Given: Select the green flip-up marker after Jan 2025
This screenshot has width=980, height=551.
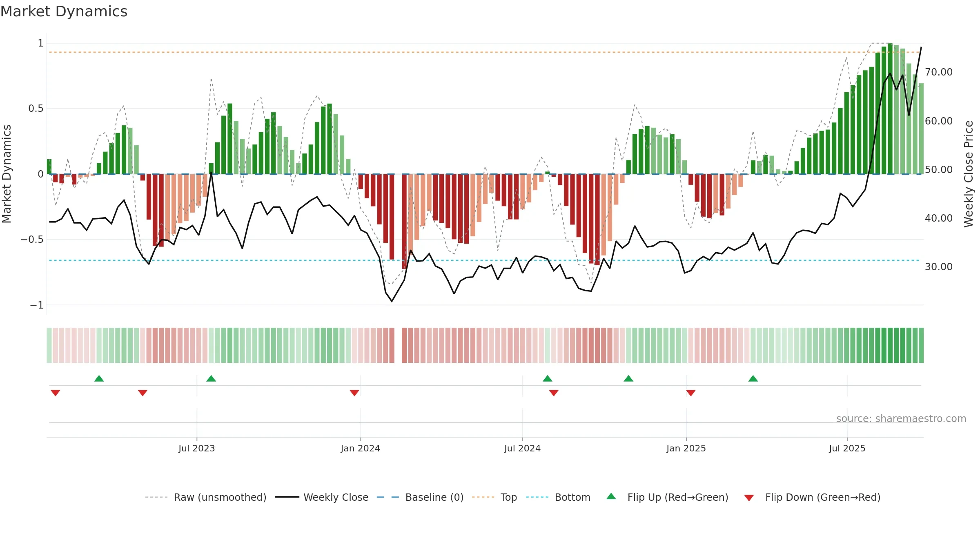Looking at the screenshot, I should (x=753, y=378).
